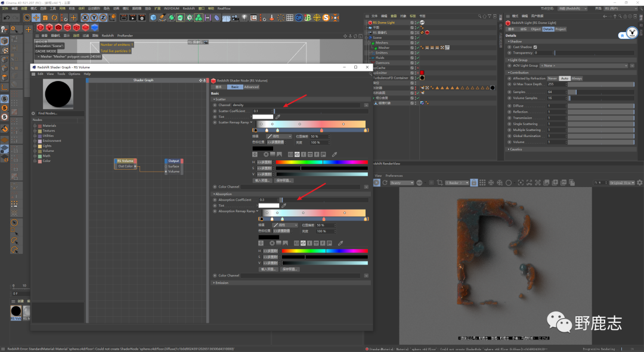Open the Beauty AOV dropdown in RenderView
Screen dimensions: 644x352
pos(401,183)
